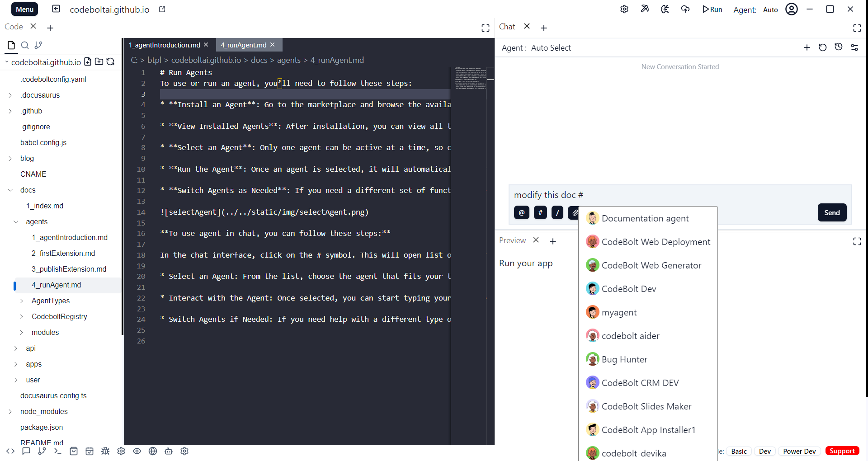Viewport: 868px width, 461px height.
Task: Open the user account profile icon
Action: pyautogui.click(x=792, y=9)
